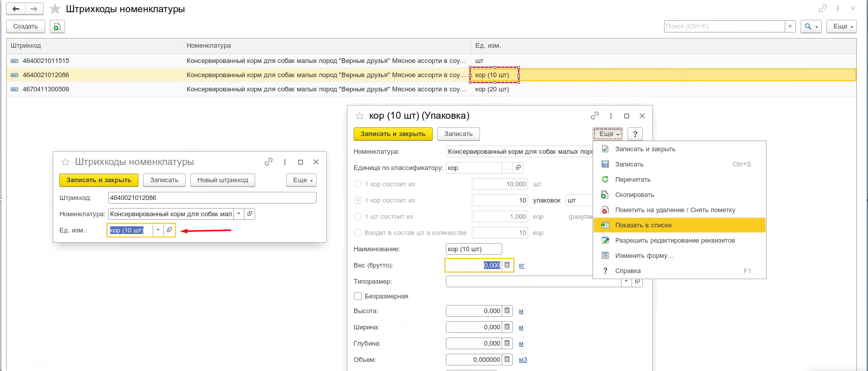
Task: Select barcode row 4640021011515
Action: [x=431, y=61]
